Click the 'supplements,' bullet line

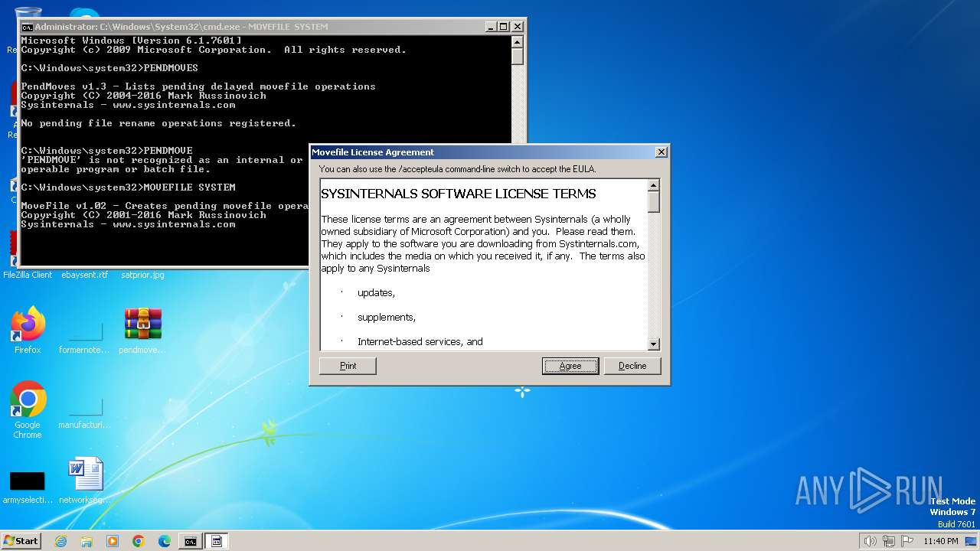tap(386, 318)
